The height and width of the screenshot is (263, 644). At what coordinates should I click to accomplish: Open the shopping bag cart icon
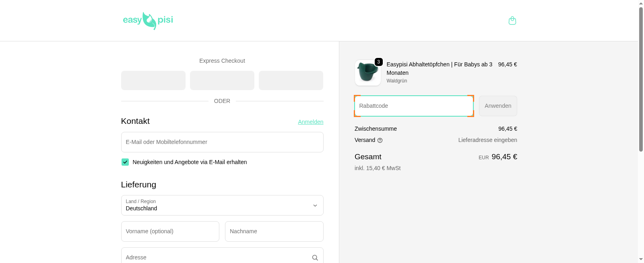point(512,21)
